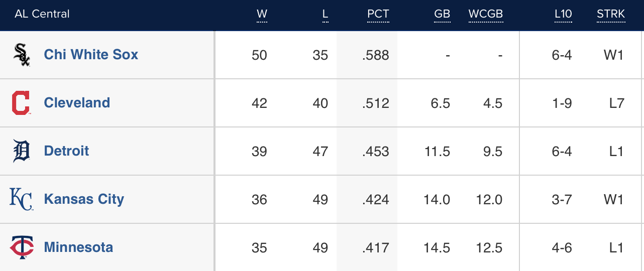Click Cleveland's L7 streak value
Screen dimensions: 644x271
616,103
